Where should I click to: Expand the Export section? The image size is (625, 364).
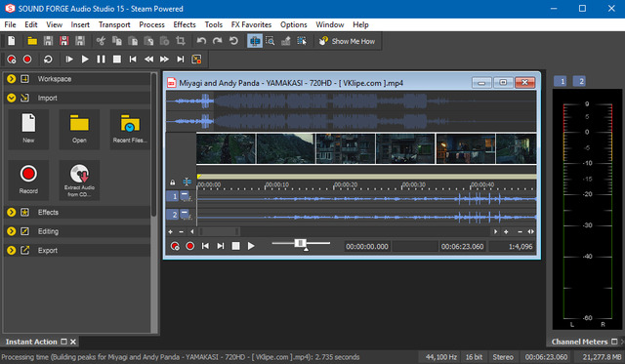point(11,251)
